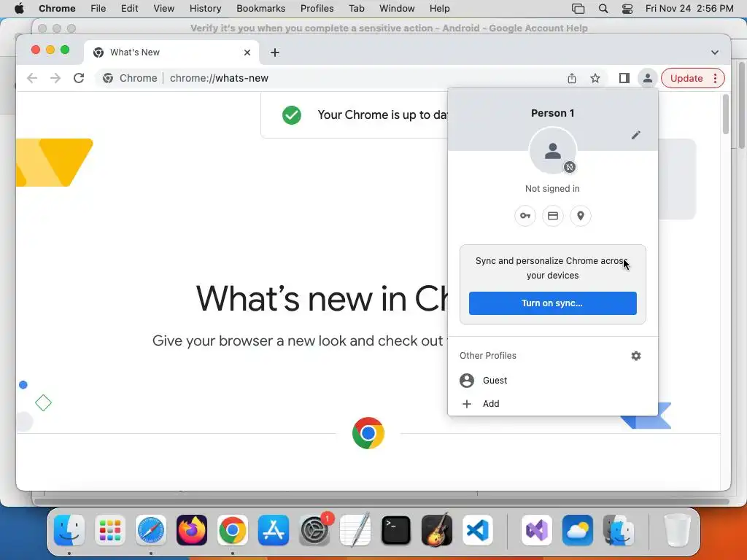Click the Chrome app menu

57,9
